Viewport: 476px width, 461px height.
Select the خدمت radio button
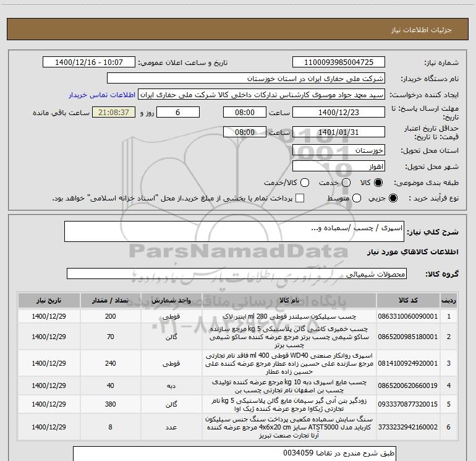point(346,183)
